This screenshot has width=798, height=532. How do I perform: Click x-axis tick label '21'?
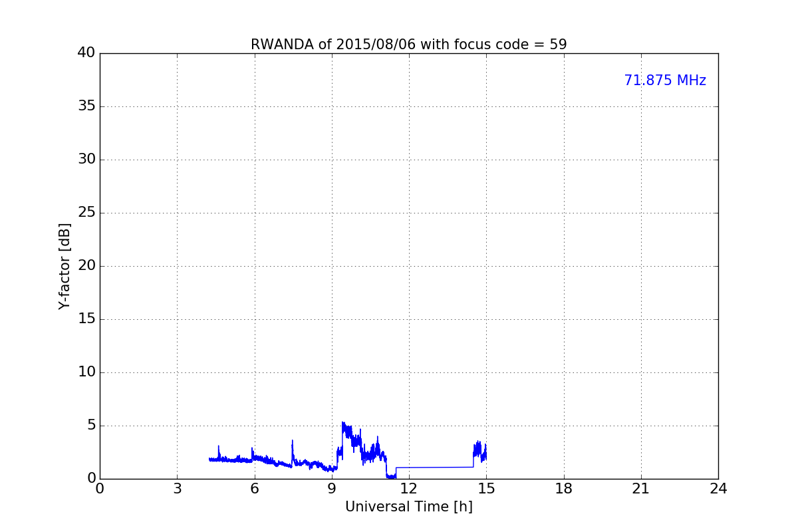pos(641,489)
